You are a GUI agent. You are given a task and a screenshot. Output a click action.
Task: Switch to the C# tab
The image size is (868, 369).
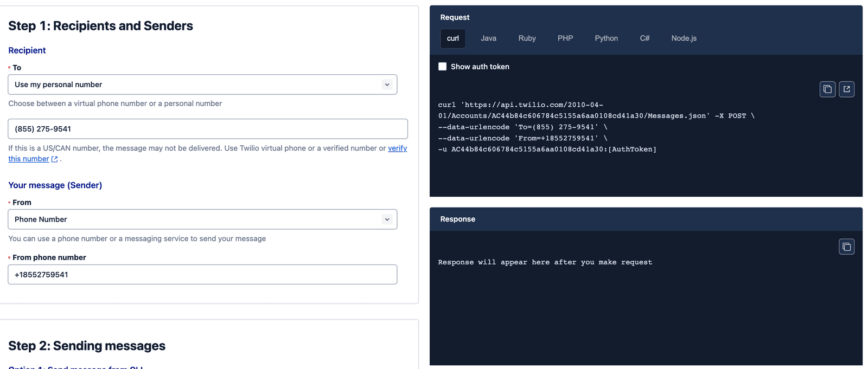click(x=644, y=38)
